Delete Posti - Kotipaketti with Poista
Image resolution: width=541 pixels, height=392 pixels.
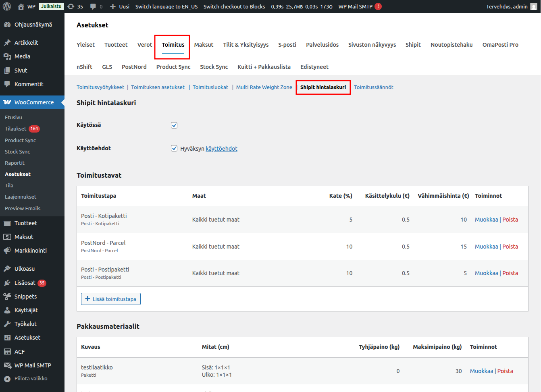510,220
